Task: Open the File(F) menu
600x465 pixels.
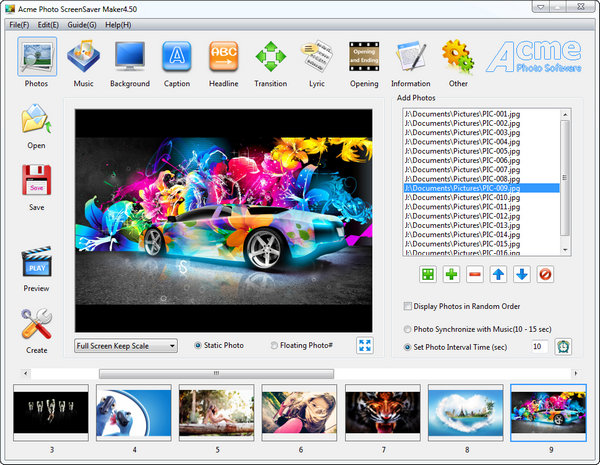Action: (19, 24)
